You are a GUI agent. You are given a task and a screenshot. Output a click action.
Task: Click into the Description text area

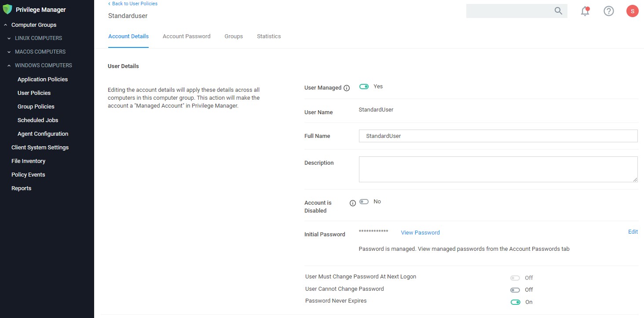(x=498, y=169)
